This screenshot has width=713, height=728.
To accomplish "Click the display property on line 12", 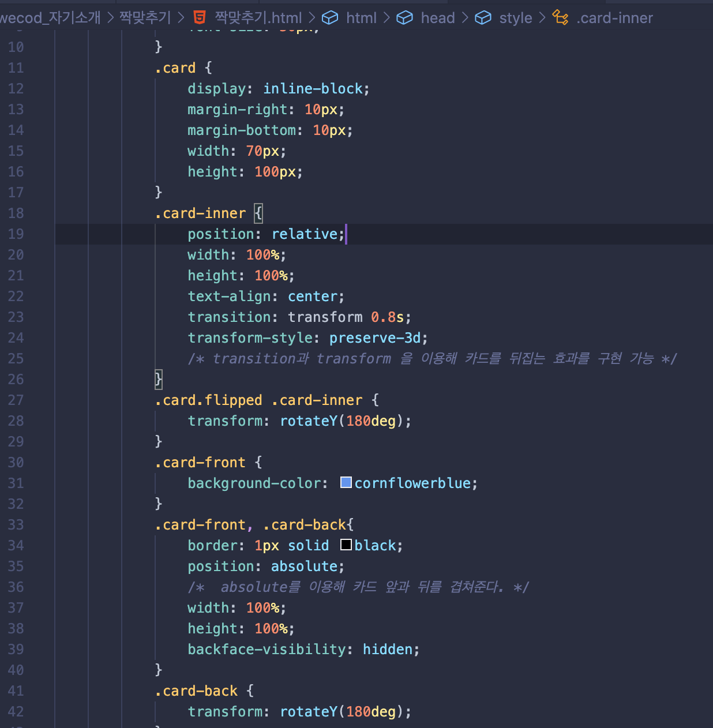I will (x=217, y=89).
